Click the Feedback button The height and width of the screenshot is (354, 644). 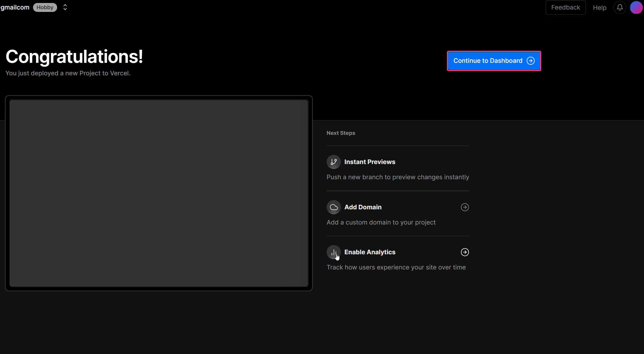click(566, 7)
